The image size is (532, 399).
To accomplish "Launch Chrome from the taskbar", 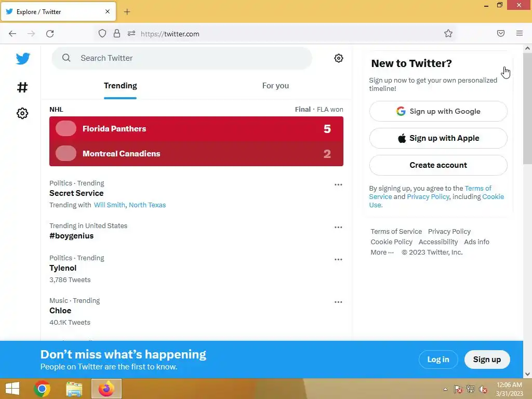I will click(42, 389).
